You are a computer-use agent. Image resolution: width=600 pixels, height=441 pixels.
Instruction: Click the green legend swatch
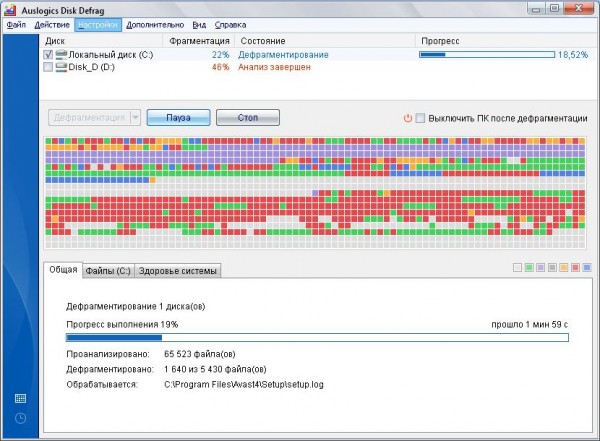point(529,268)
